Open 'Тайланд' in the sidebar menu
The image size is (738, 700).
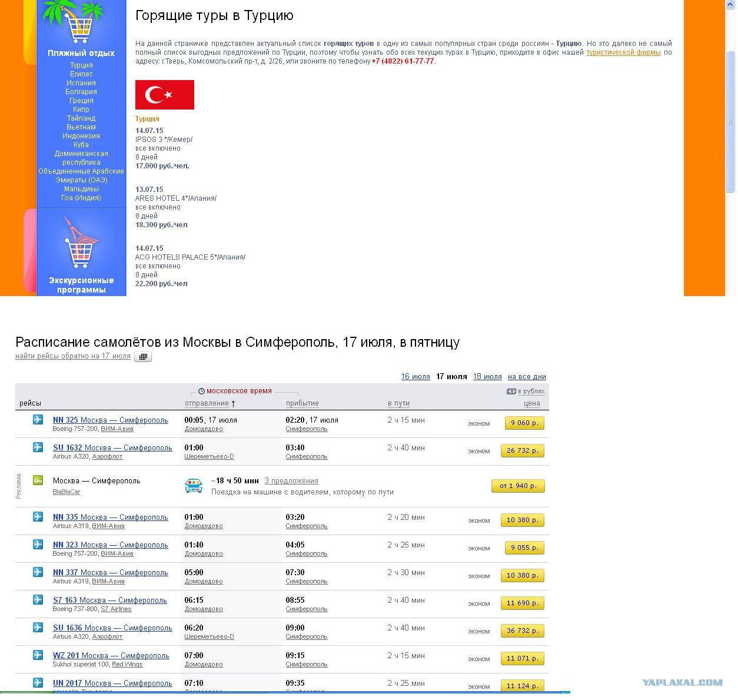[x=81, y=118]
